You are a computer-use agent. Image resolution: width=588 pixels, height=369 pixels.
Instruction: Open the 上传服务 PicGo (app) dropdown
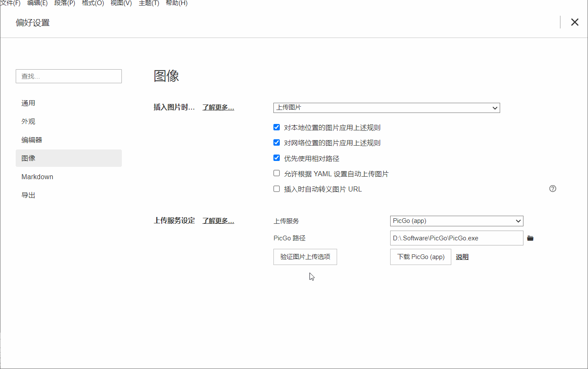pos(456,221)
